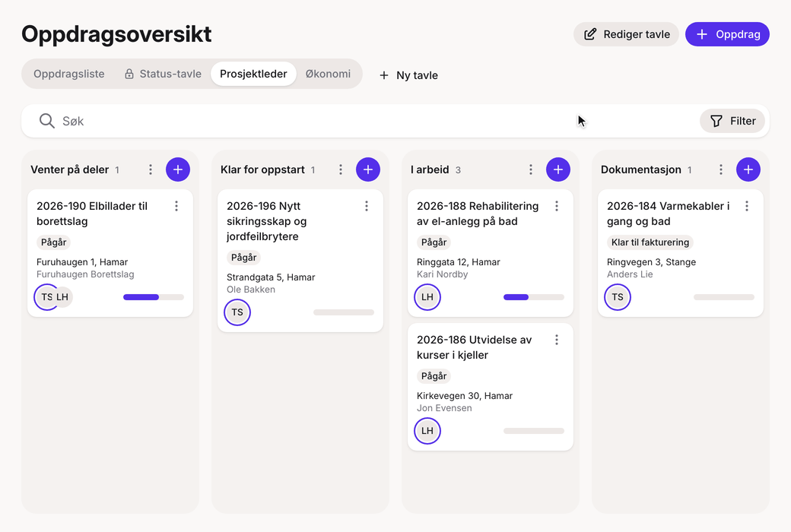Click progress bar on 2026-184 Varmekabler card
Screen dimensions: 791x532
pyautogui.click(x=724, y=297)
